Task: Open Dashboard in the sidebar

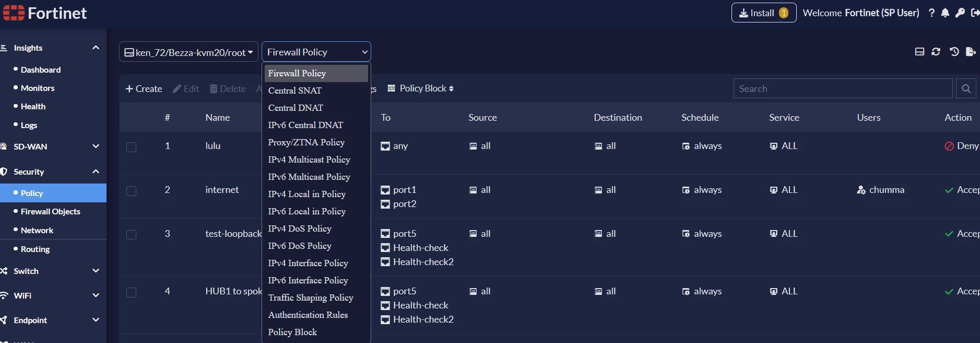Action: (x=41, y=70)
